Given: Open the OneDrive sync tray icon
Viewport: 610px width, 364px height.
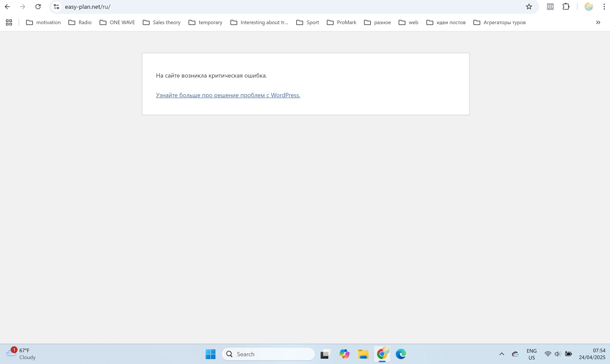Looking at the screenshot, I should [x=515, y=354].
